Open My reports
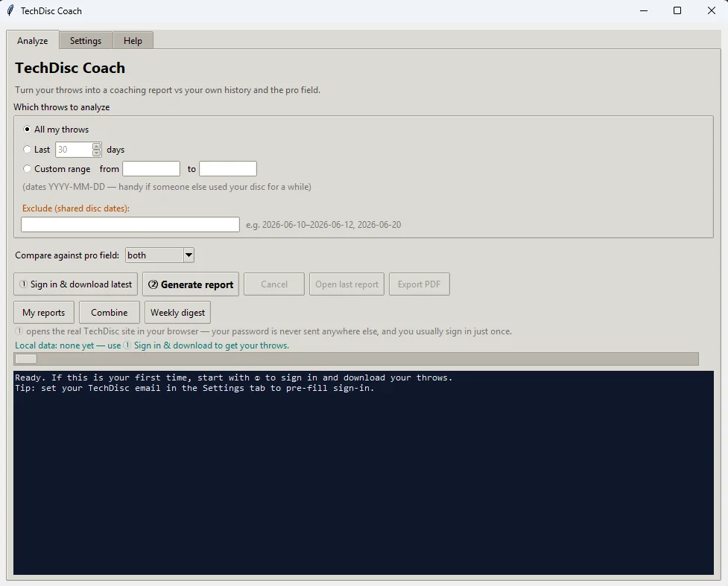728x586 pixels. 44,312
